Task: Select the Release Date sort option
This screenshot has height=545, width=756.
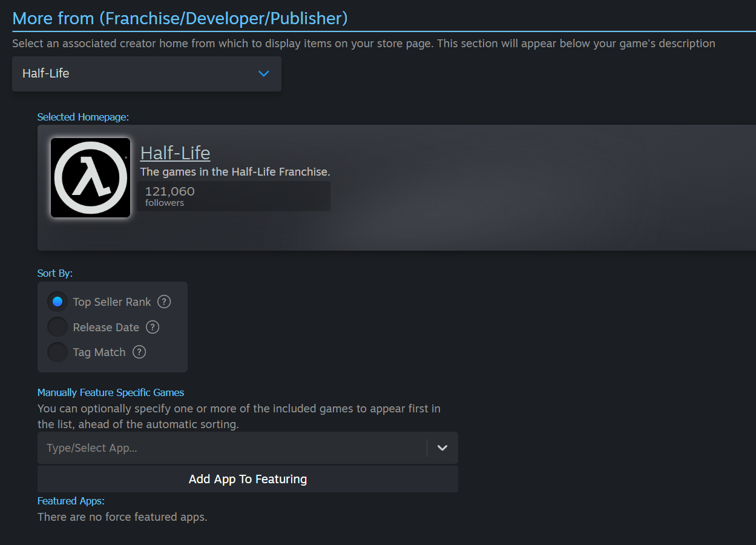Action: (x=58, y=327)
